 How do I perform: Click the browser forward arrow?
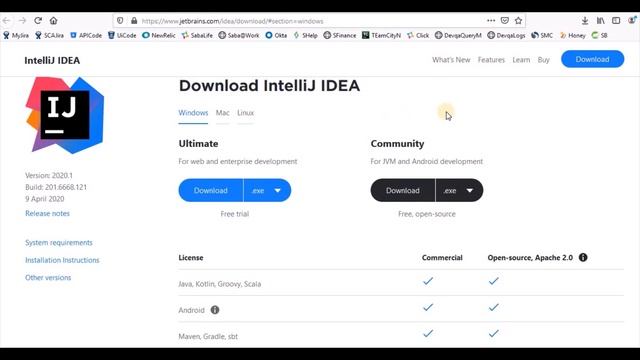(x=22, y=20)
